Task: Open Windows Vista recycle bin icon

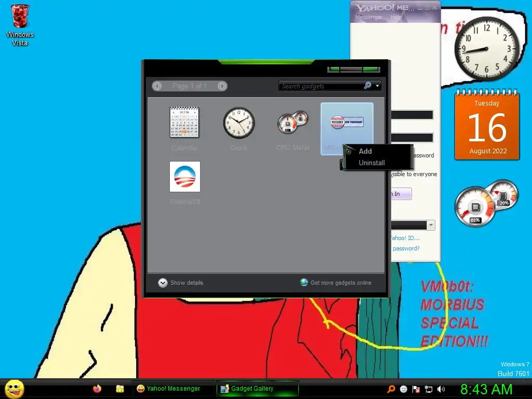Action: [x=20, y=25]
